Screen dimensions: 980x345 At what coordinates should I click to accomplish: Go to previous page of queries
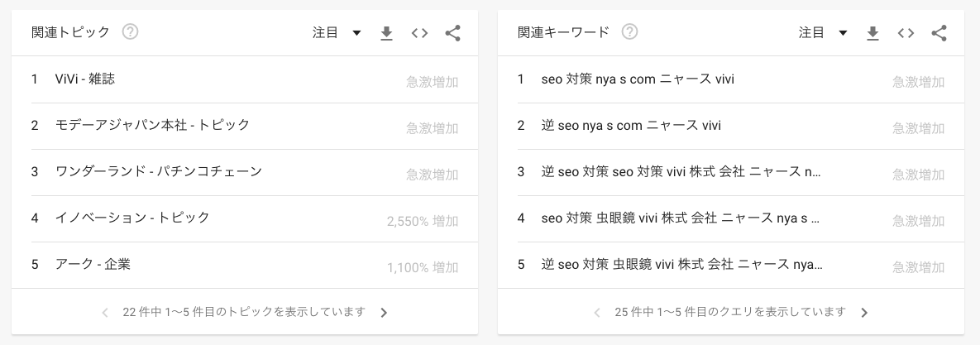tap(597, 313)
